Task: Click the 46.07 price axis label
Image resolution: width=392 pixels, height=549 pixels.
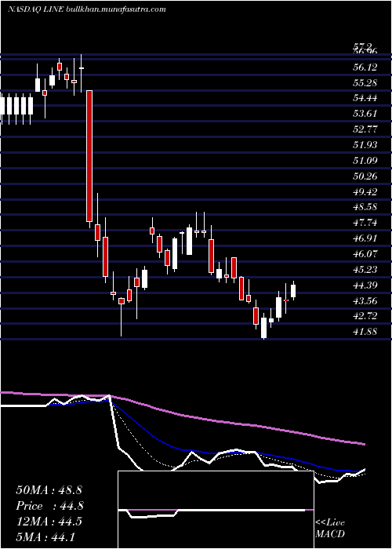Action: 365,254
